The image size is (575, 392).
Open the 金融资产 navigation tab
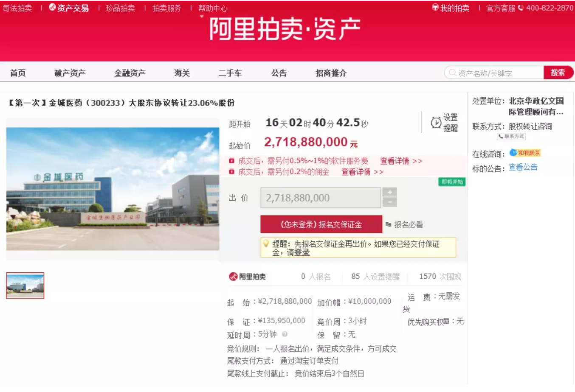pos(130,73)
